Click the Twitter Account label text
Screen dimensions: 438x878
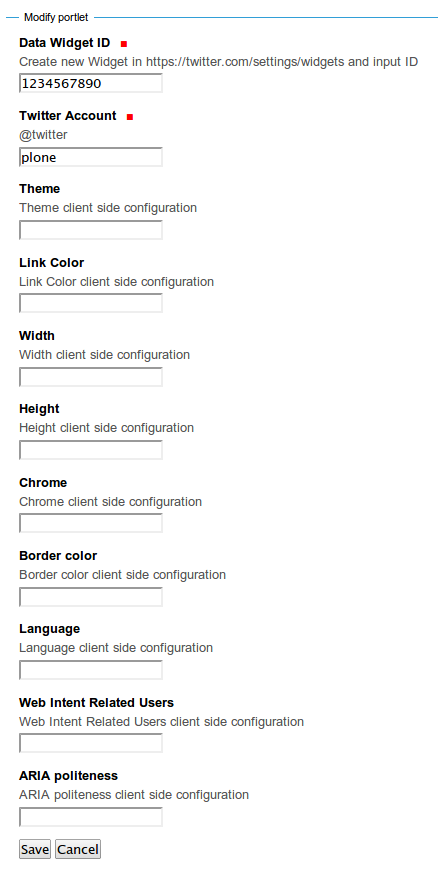[x=68, y=116]
